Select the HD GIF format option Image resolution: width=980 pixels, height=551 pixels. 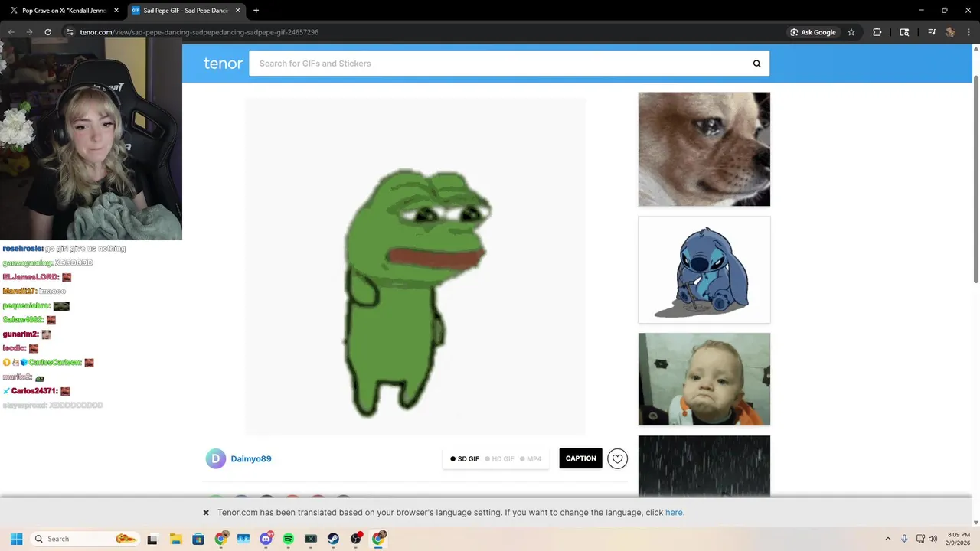pos(499,459)
